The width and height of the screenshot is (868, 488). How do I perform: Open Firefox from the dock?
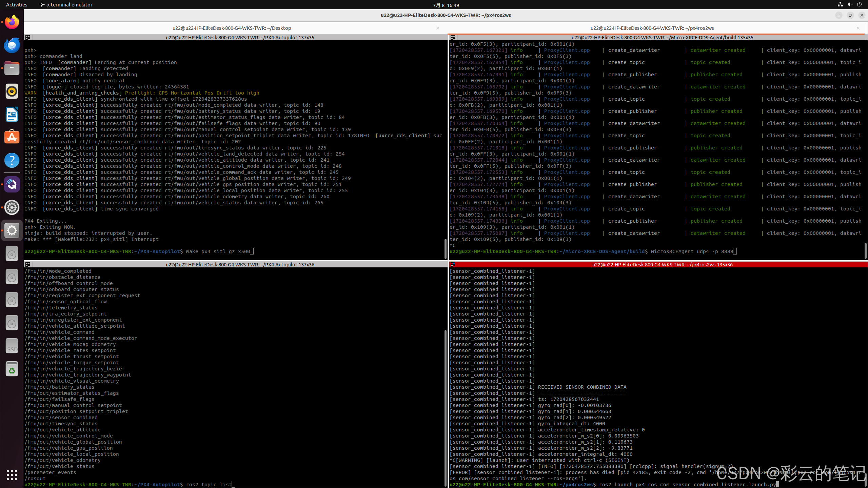point(12,22)
